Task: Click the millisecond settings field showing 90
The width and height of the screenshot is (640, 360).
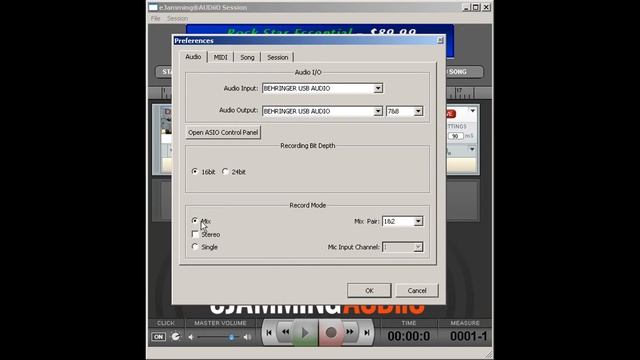Action: [x=455, y=136]
